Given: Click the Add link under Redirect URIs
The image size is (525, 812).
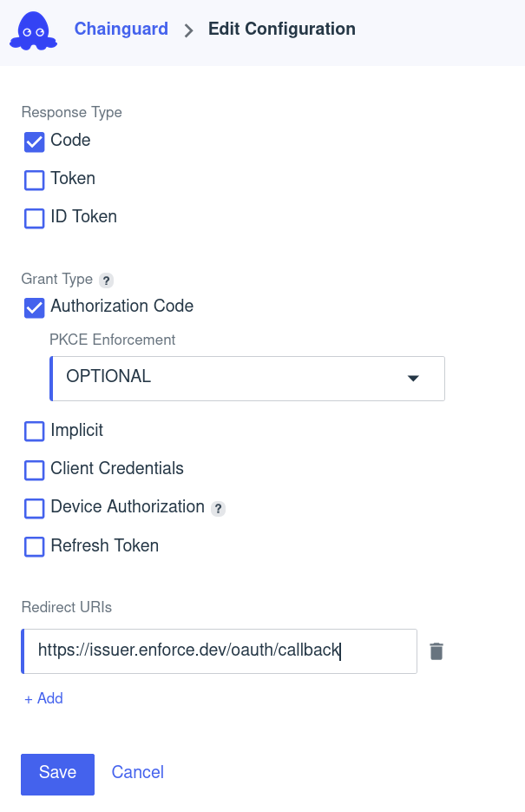Looking at the screenshot, I should [x=43, y=698].
